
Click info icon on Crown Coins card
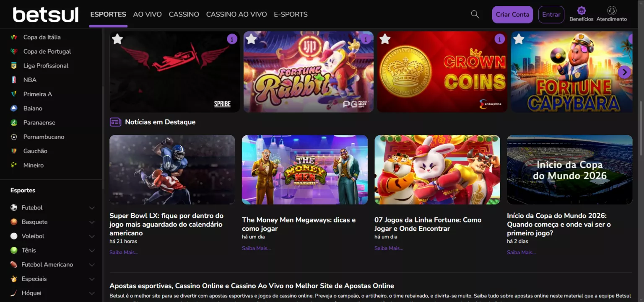(x=499, y=39)
